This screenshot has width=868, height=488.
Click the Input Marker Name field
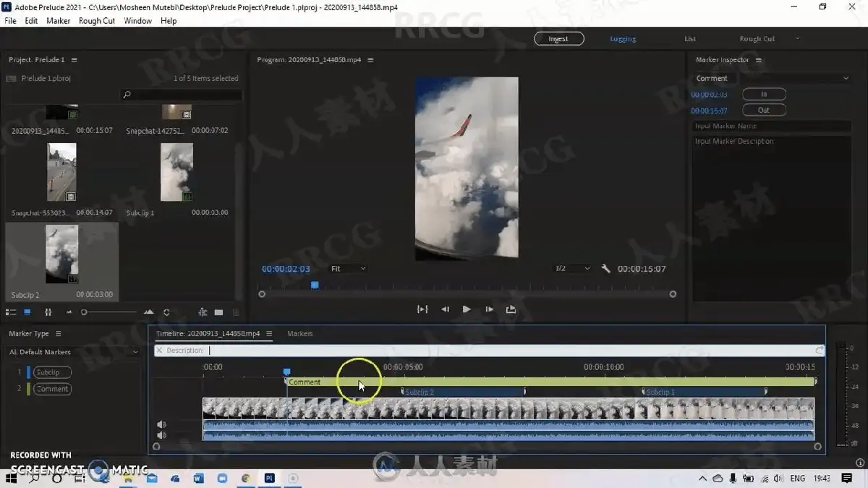772,127
